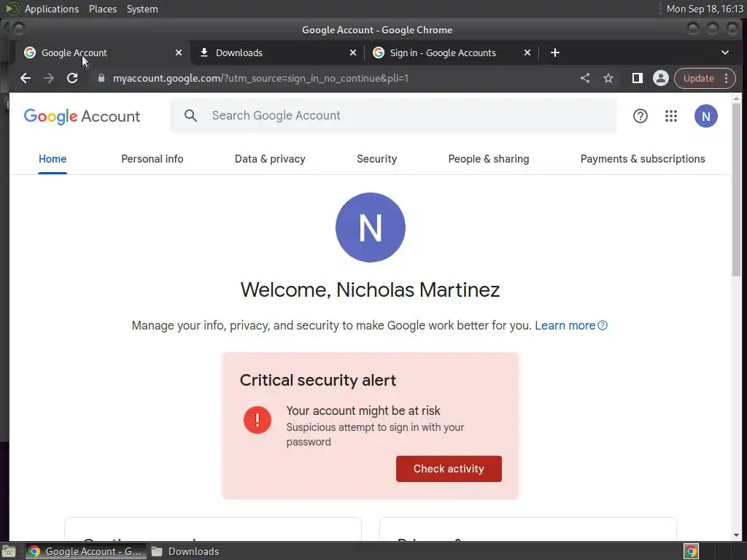
Task: Click the Chrome Update button
Action: (698, 78)
